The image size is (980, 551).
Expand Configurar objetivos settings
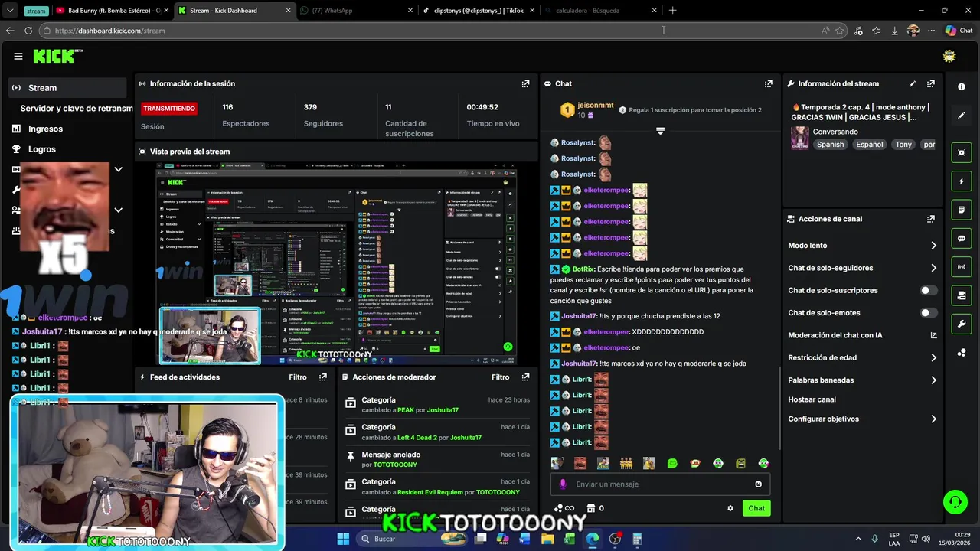click(933, 419)
